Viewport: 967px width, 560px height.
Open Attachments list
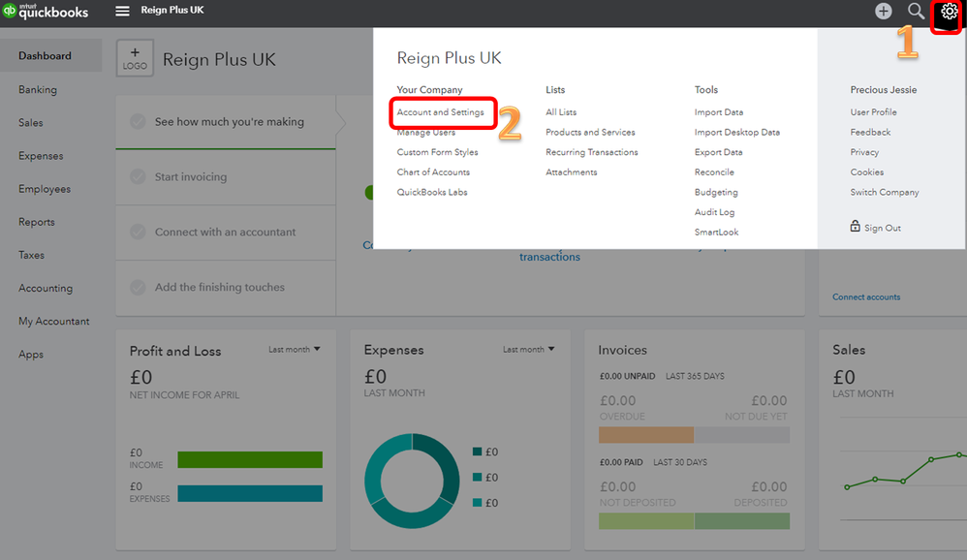[571, 172]
